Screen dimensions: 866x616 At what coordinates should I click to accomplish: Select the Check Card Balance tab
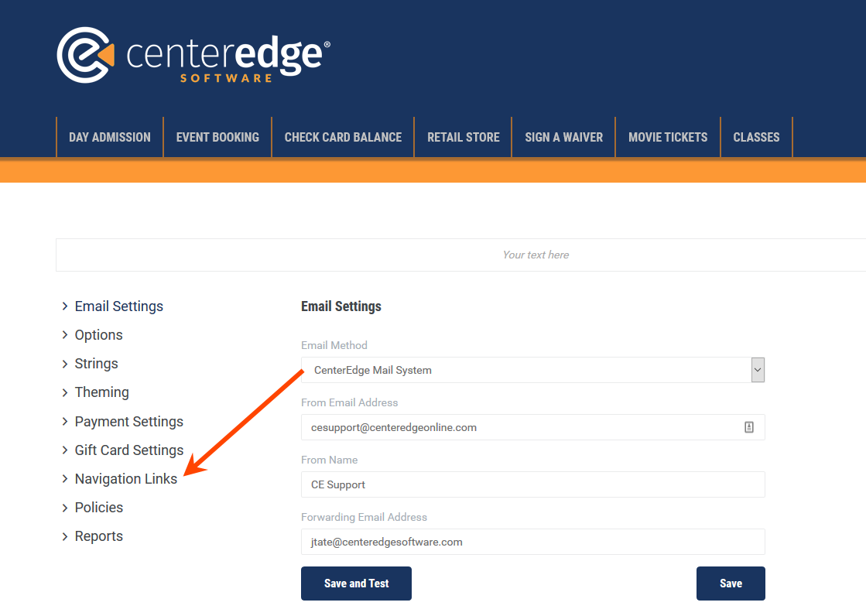click(343, 137)
